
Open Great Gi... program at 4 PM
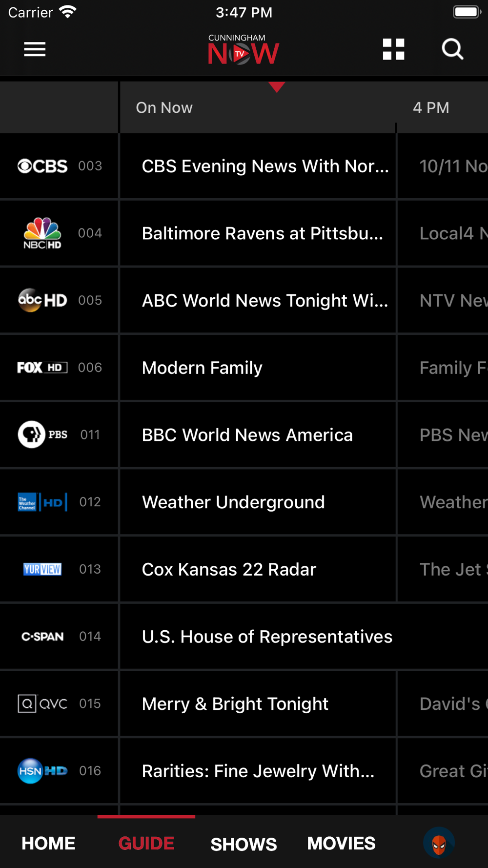click(443, 771)
